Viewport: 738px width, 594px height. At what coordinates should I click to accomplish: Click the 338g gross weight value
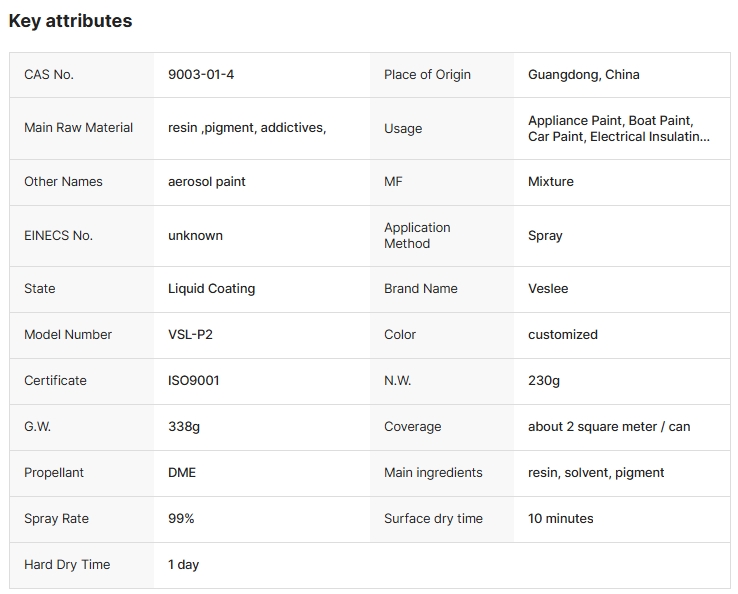pyautogui.click(x=184, y=427)
